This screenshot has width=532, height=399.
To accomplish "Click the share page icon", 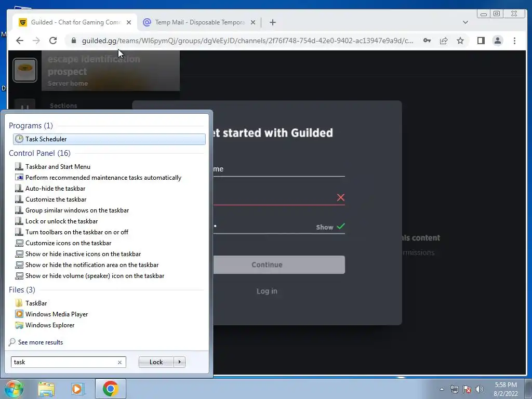I will click(x=444, y=41).
